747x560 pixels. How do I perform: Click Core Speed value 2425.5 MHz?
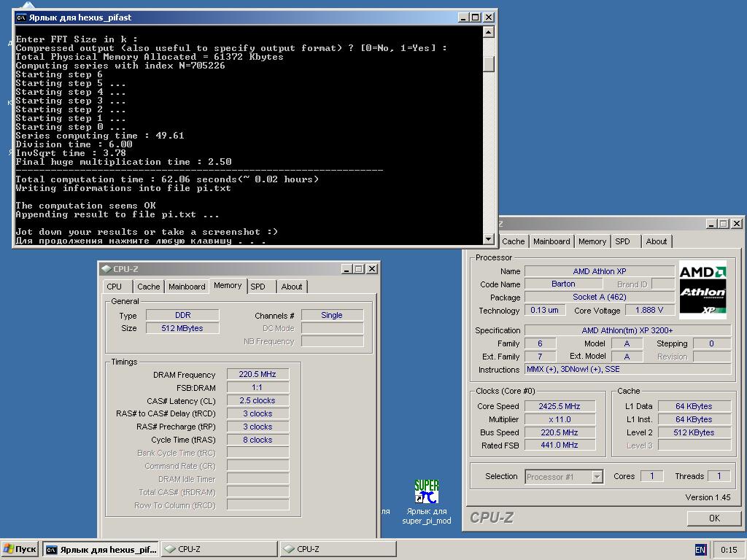tap(560, 406)
